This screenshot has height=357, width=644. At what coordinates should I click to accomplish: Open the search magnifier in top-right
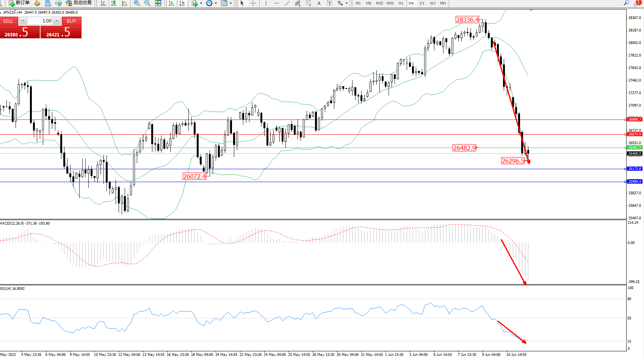(626, 3)
